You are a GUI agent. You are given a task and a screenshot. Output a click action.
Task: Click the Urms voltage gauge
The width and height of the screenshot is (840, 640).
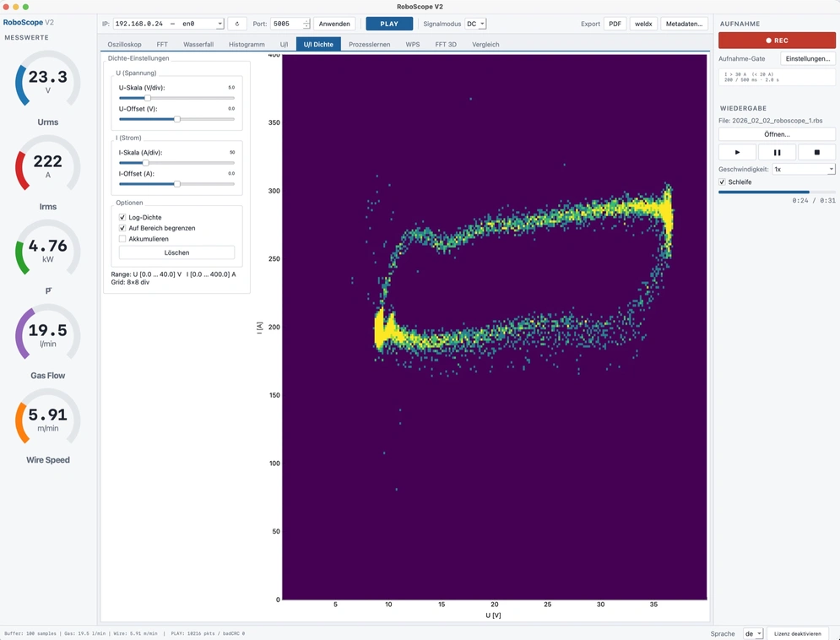point(47,80)
